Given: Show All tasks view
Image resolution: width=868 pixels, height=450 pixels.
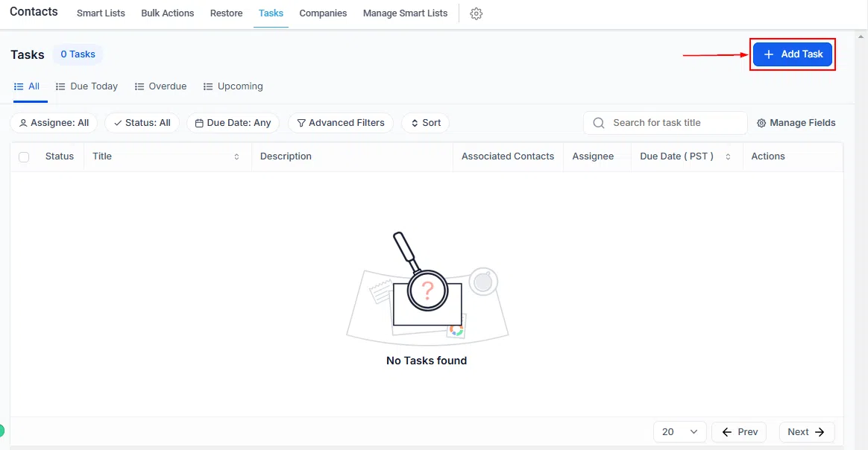Looking at the screenshot, I should coord(27,86).
